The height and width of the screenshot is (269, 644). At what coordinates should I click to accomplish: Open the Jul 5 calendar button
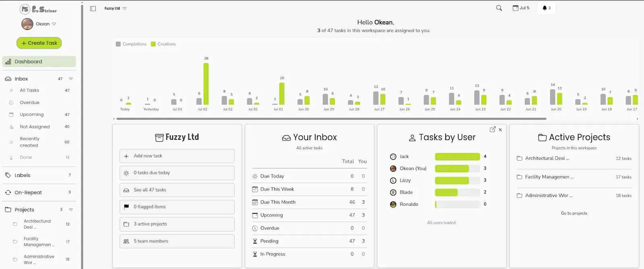tap(521, 8)
